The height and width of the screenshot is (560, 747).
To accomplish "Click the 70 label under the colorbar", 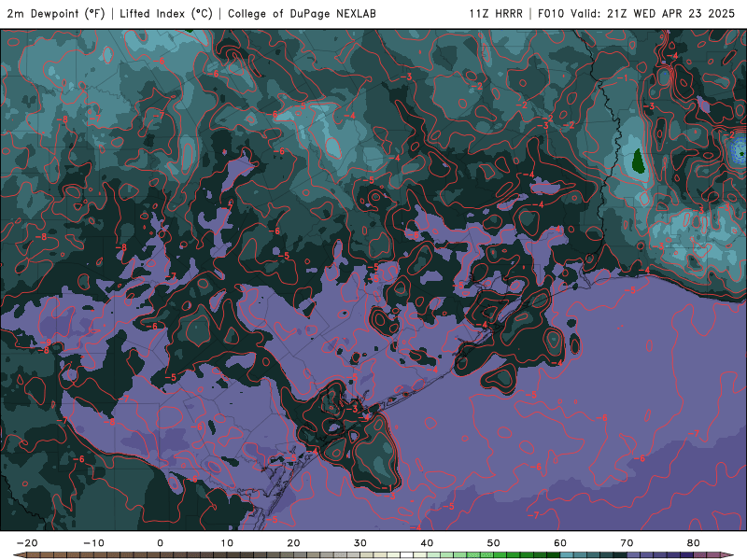I will (627, 543).
